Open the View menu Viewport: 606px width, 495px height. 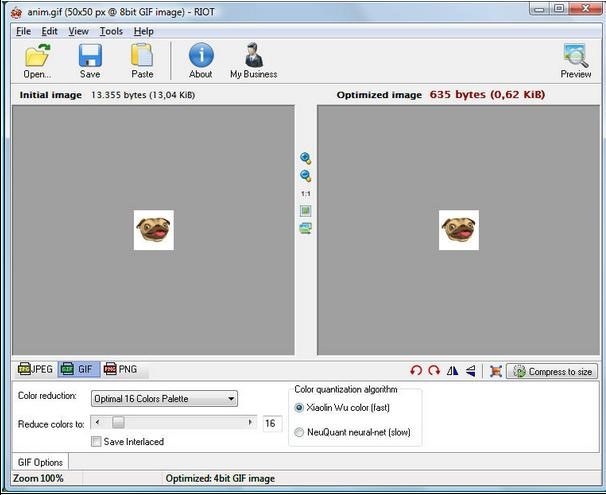tap(79, 31)
